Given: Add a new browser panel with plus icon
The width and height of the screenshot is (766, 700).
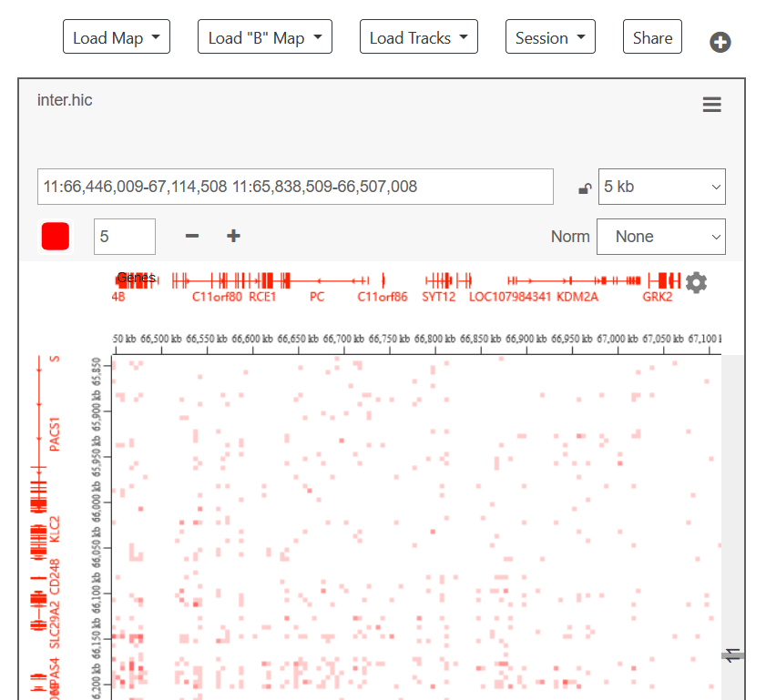Looking at the screenshot, I should pos(720,42).
